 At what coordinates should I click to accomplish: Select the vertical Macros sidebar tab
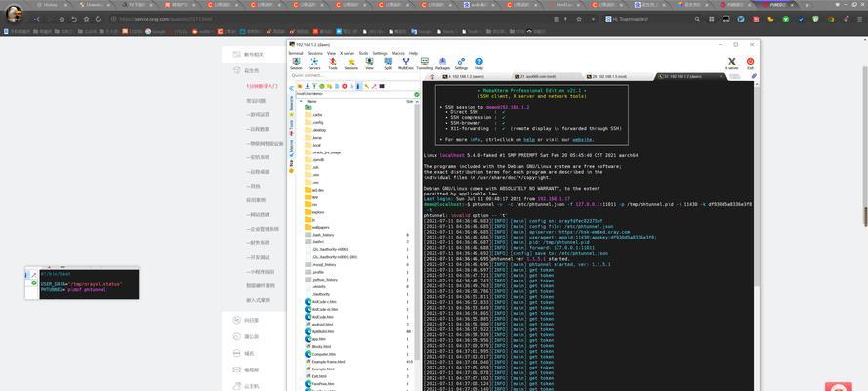coord(291,148)
